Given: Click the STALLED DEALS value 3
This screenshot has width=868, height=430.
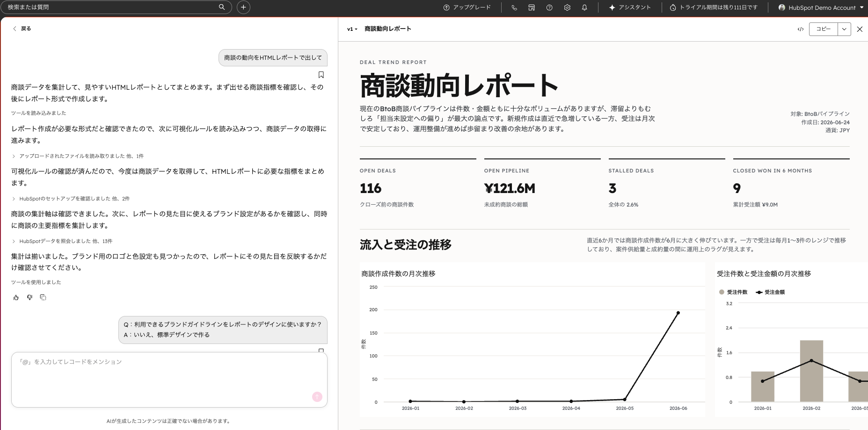Looking at the screenshot, I should point(613,188).
